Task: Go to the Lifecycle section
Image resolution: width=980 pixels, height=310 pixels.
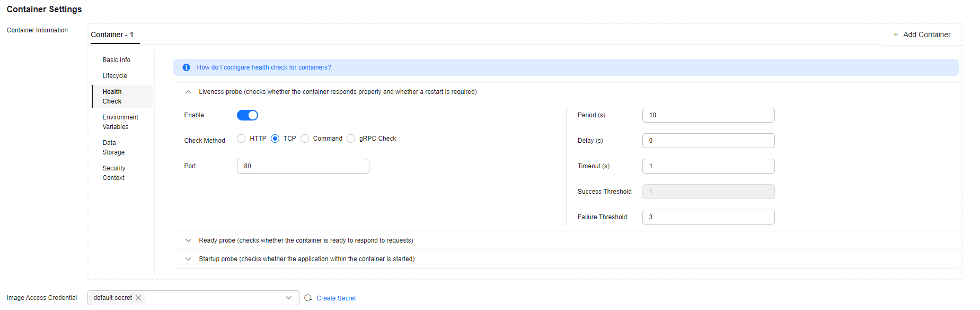Action: [115, 76]
